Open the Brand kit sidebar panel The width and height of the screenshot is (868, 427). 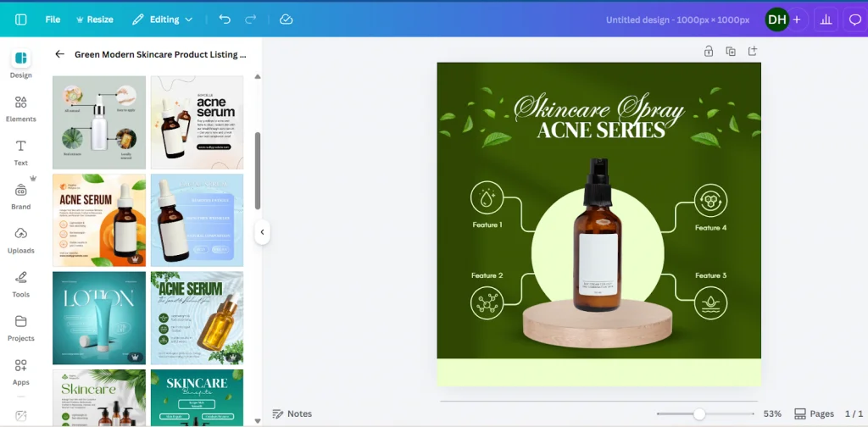click(x=21, y=196)
